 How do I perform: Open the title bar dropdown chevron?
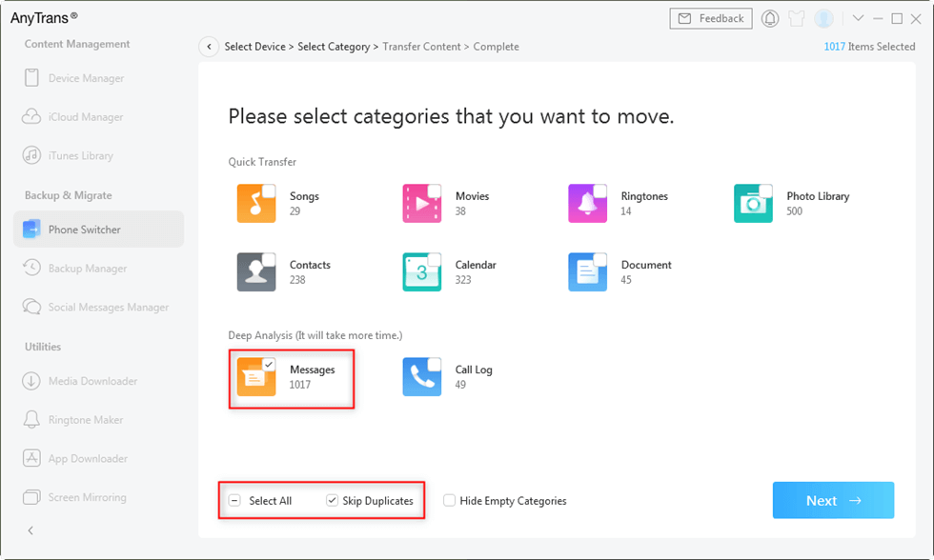click(857, 19)
